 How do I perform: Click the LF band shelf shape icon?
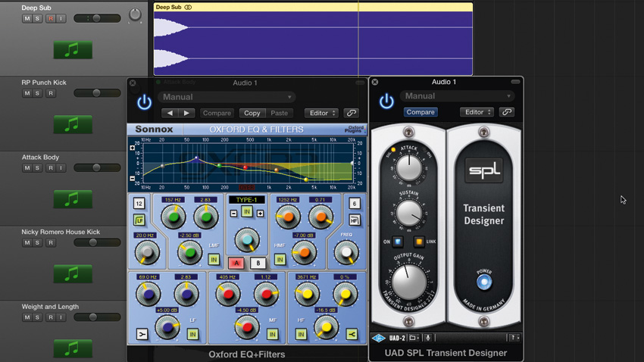pos(142,334)
